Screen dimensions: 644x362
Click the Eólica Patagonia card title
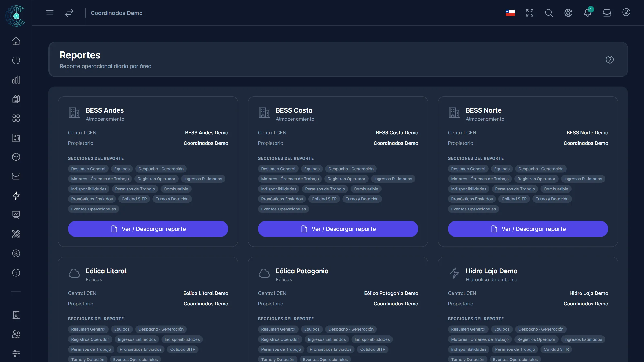tap(302, 271)
